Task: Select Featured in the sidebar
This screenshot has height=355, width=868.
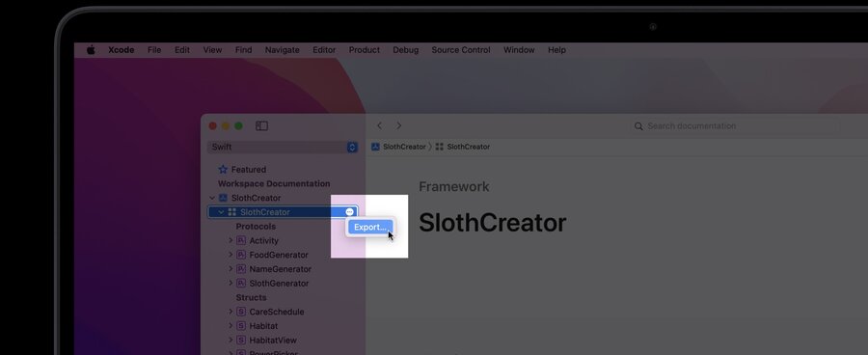Action: click(x=249, y=170)
